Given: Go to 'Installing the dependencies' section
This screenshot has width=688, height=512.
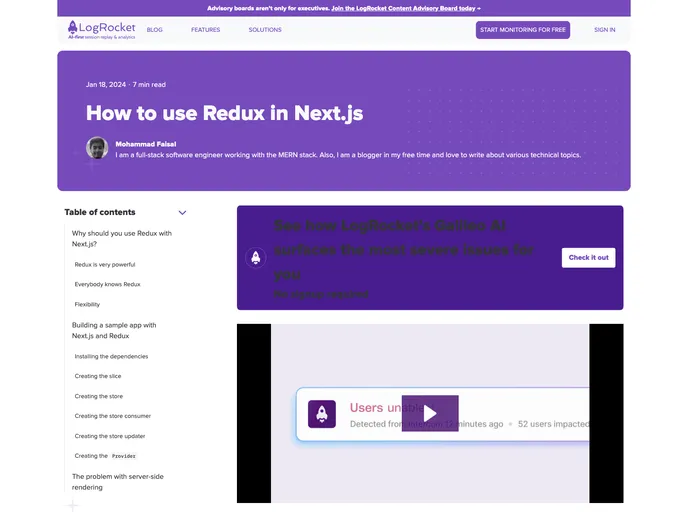Looking at the screenshot, I should (x=111, y=356).
